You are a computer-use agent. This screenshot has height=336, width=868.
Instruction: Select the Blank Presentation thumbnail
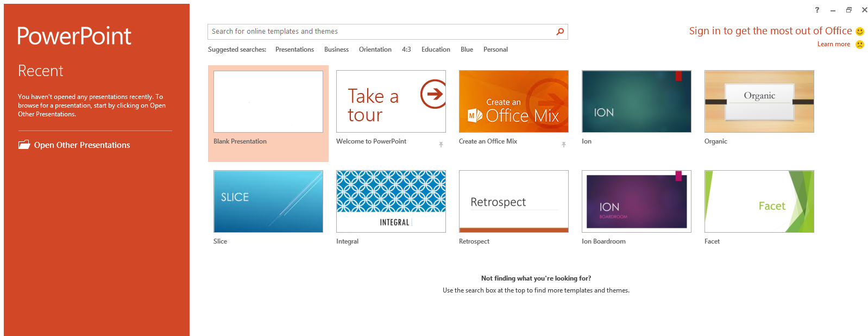pos(268,102)
